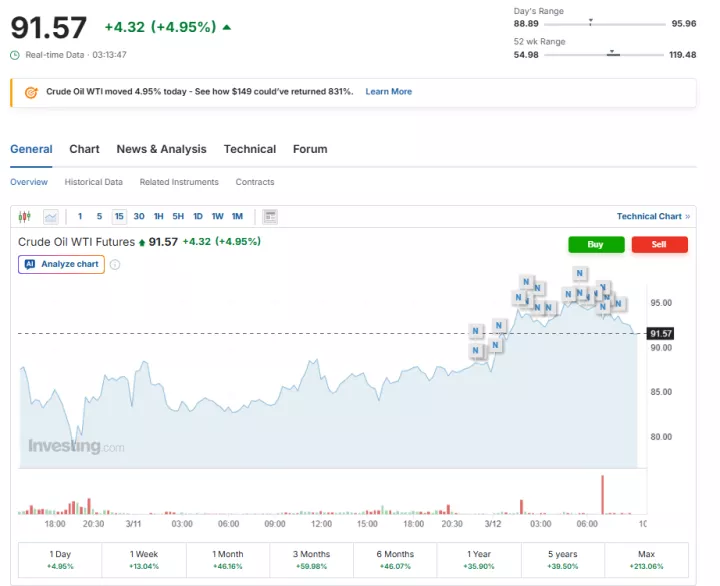720x586 pixels.
Task: Click the orange target icon in banner
Action: tap(30, 92)
